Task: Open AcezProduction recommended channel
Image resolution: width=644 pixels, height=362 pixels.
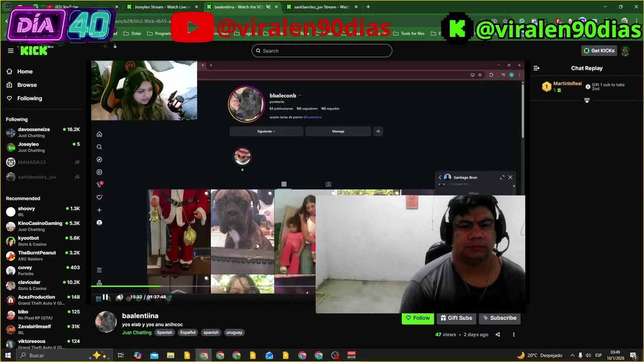Action: [43, 300]
